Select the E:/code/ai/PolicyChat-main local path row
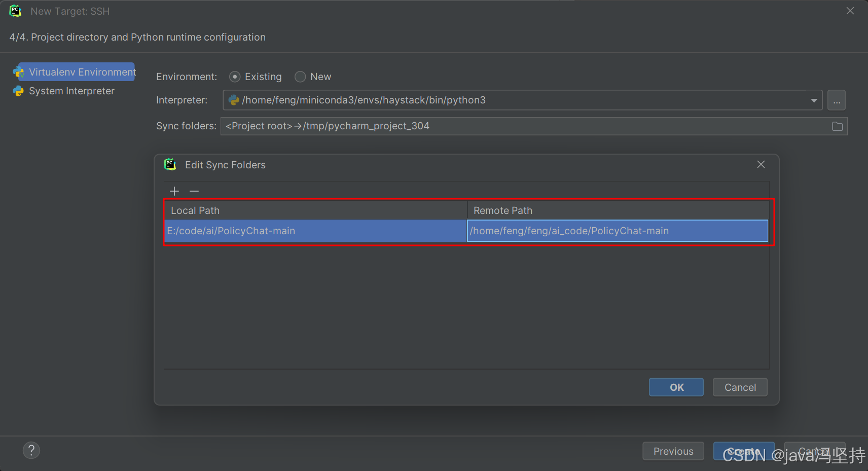Image resolution: width=868 pixels, height=471 pixels. [231, 231]
